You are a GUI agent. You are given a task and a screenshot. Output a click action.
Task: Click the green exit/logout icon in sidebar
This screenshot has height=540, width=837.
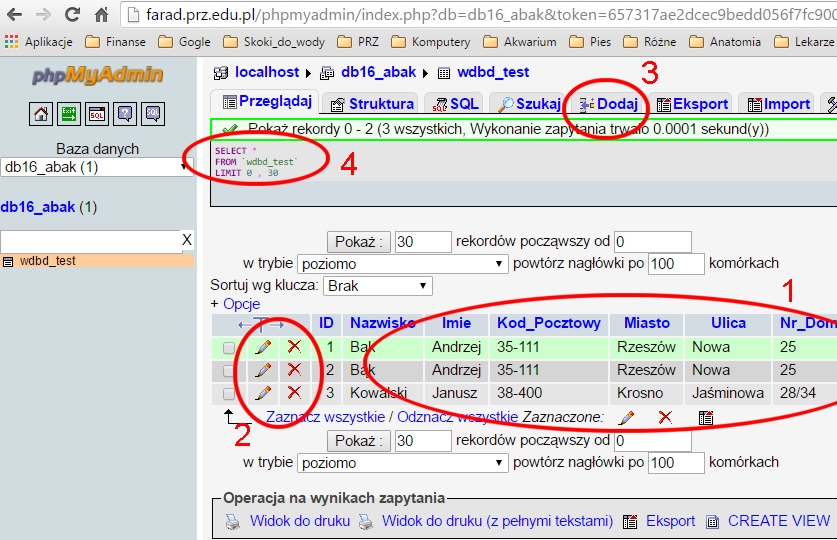click(69, 114)
